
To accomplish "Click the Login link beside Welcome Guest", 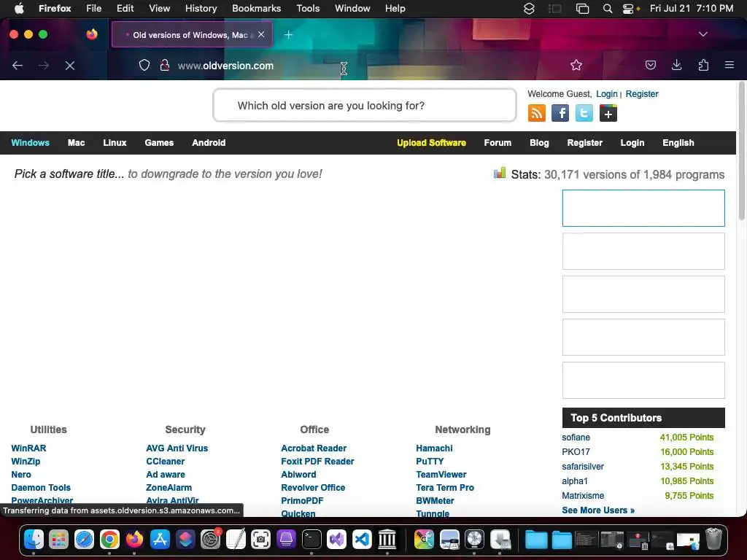I will 606,94.
